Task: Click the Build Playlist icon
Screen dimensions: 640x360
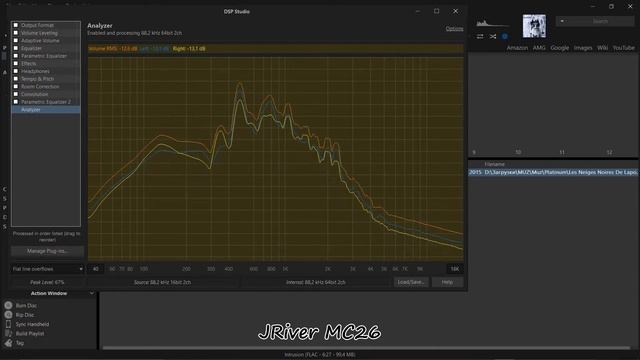Action: pos(8,333)
